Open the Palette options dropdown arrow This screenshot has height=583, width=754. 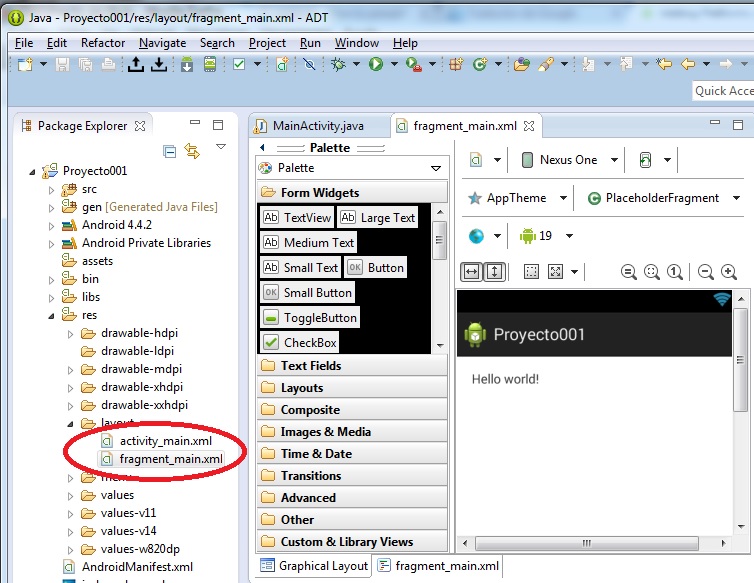tap(436, 168)
